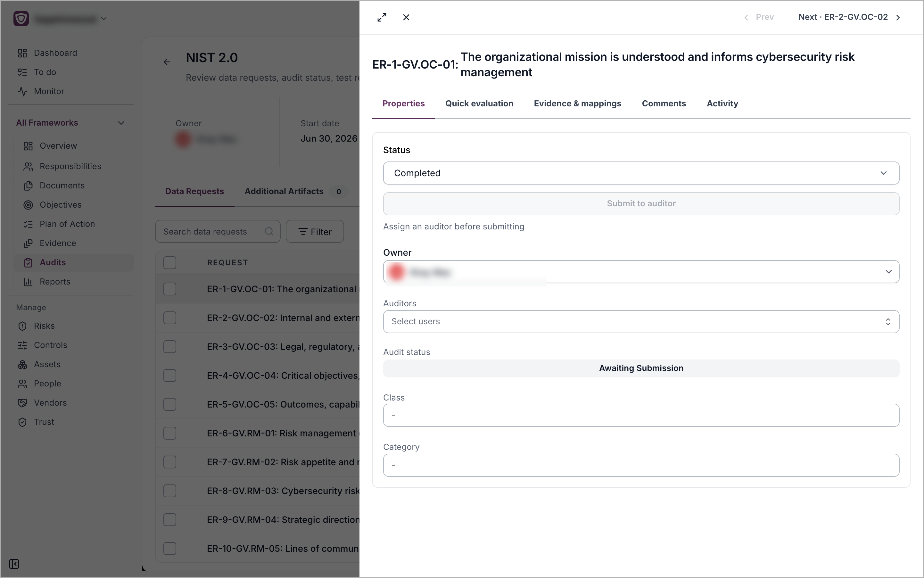Open the organization switcher chevron
The height and width of the screenshot is (578, 924).
tap(103, 18)
